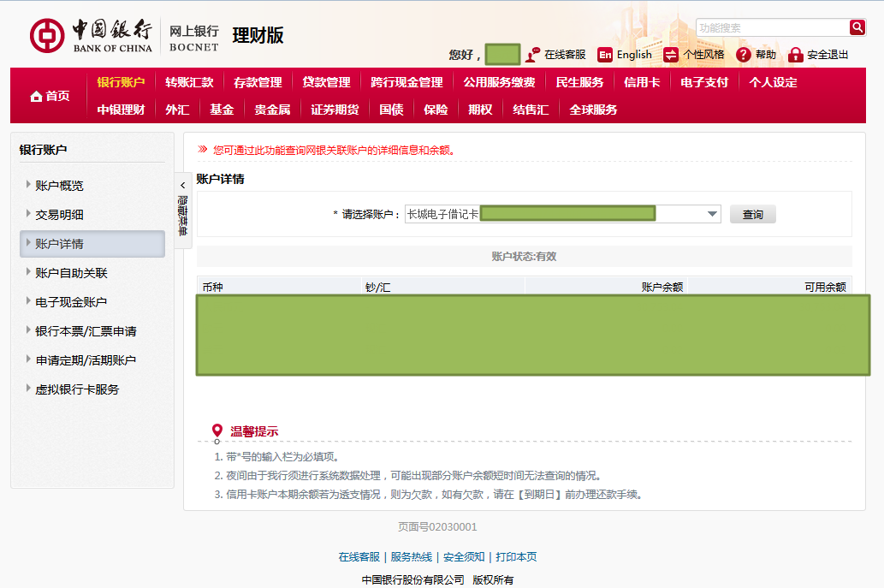Expand 电子现金账户 sidebar arrow

point(28,301)
